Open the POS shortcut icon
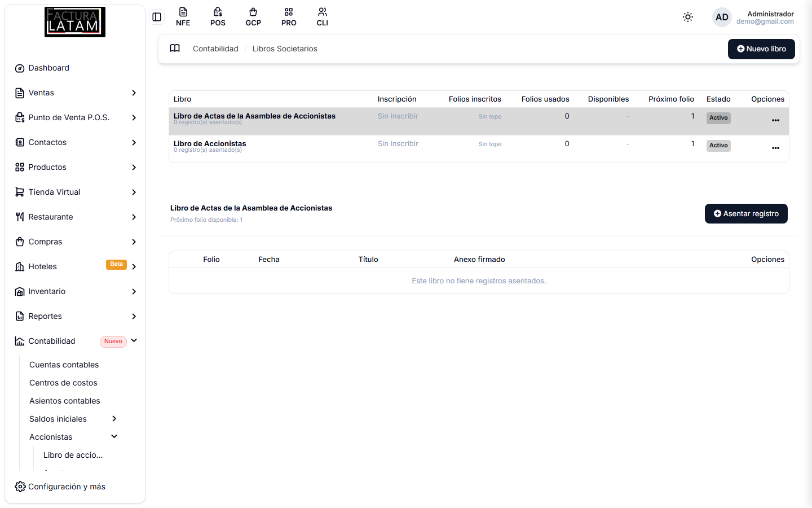Screen dimensions: 812x508 click(218, 17)
